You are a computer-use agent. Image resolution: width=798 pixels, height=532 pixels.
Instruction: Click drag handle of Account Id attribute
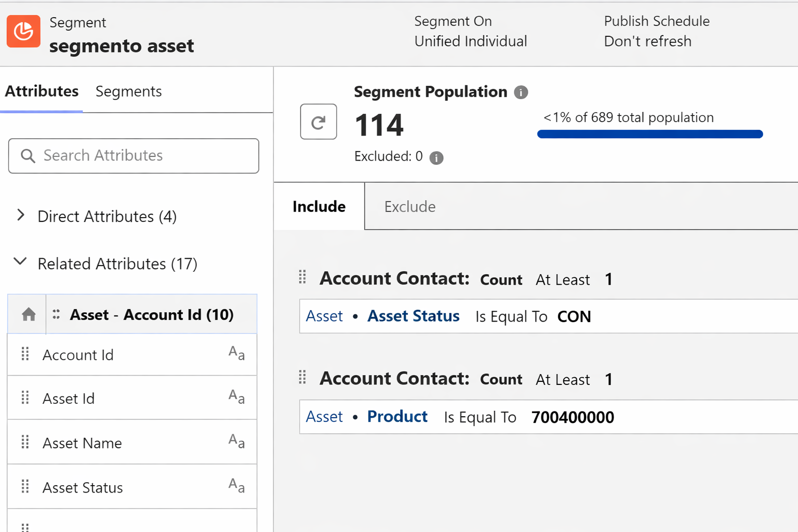[25, 354]
